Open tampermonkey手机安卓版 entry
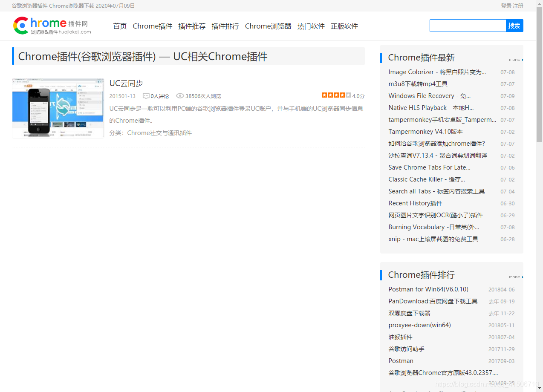543x392 pixels. (442, 120)
